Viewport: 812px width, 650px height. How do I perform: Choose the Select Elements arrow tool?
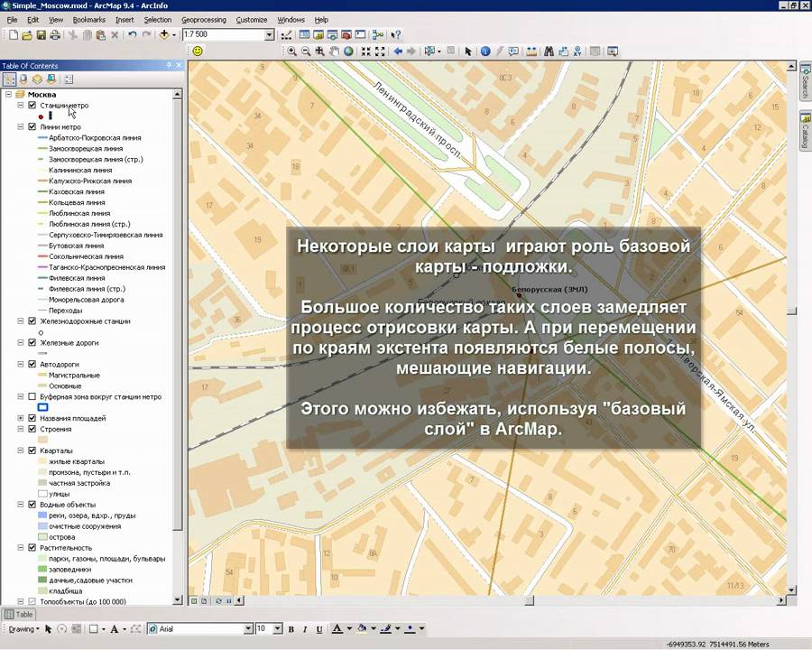[468, 51]
